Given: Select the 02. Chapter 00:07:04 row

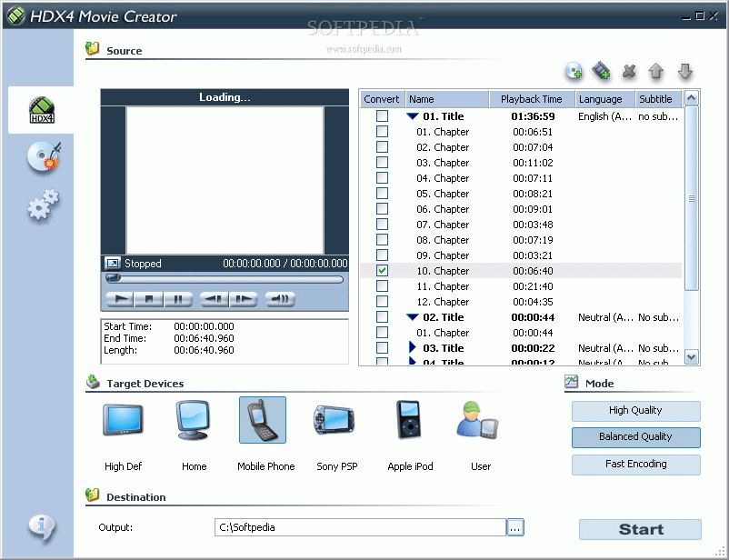Looking at the screenshot, I should 521,147.
